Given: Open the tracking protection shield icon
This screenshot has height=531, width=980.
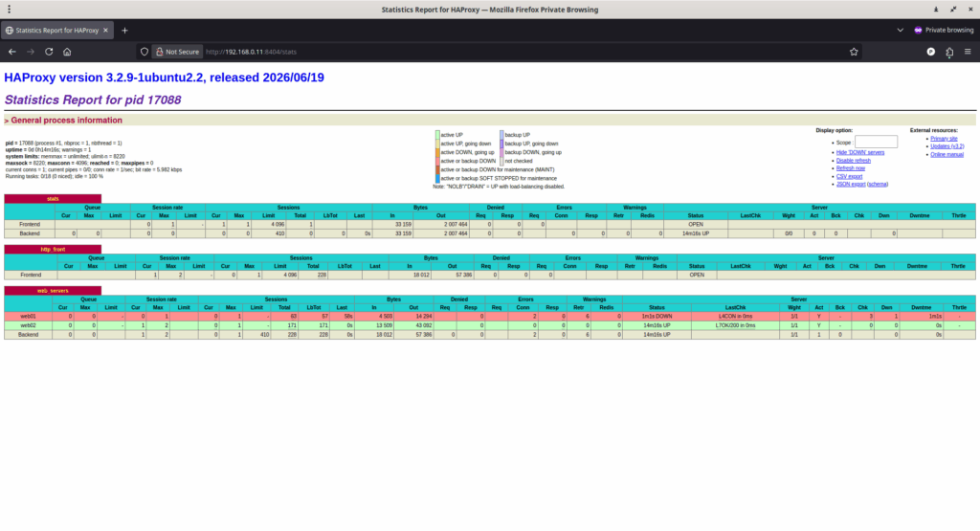Looking at the screenshot, I should 145,52.
